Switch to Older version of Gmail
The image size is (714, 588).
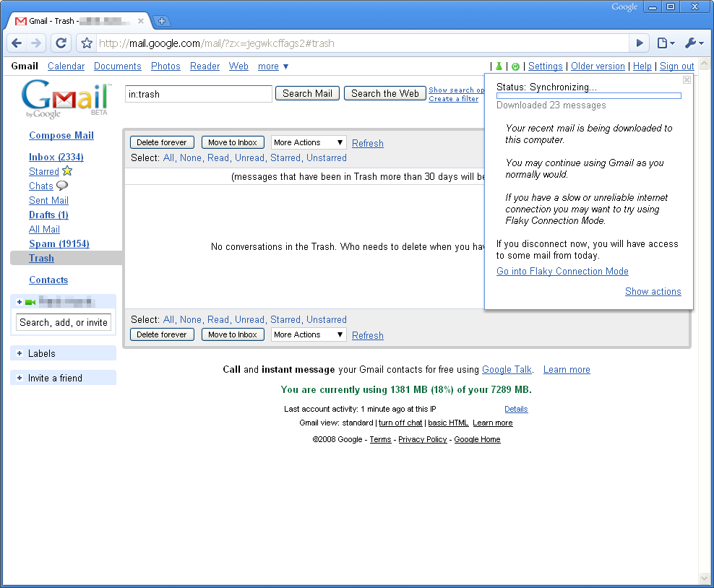coord(598,66)
